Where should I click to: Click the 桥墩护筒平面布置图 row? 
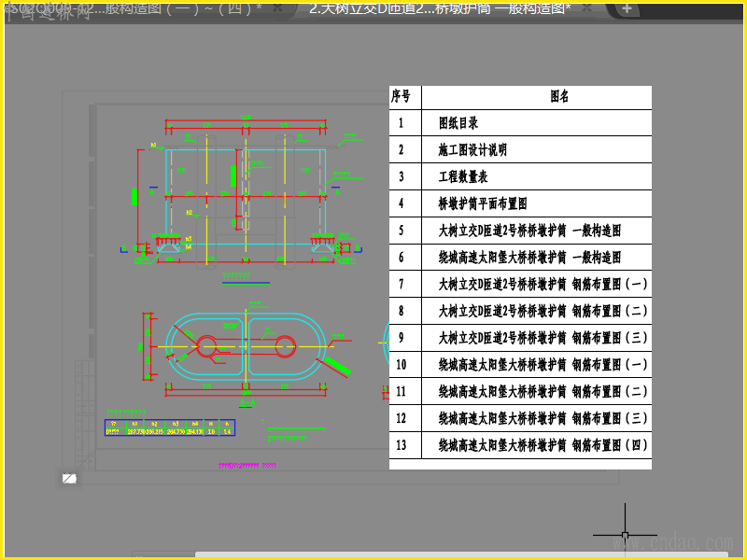(520, 203)
